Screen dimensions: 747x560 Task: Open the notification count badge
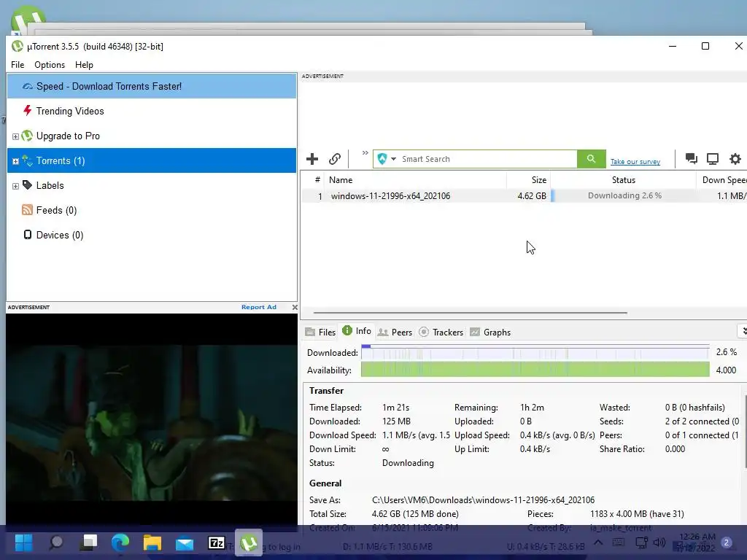coord(727,542)
